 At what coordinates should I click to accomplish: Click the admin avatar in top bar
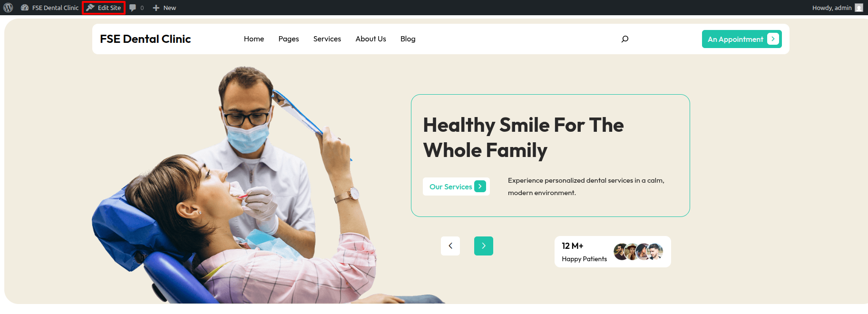click(859, 8)
